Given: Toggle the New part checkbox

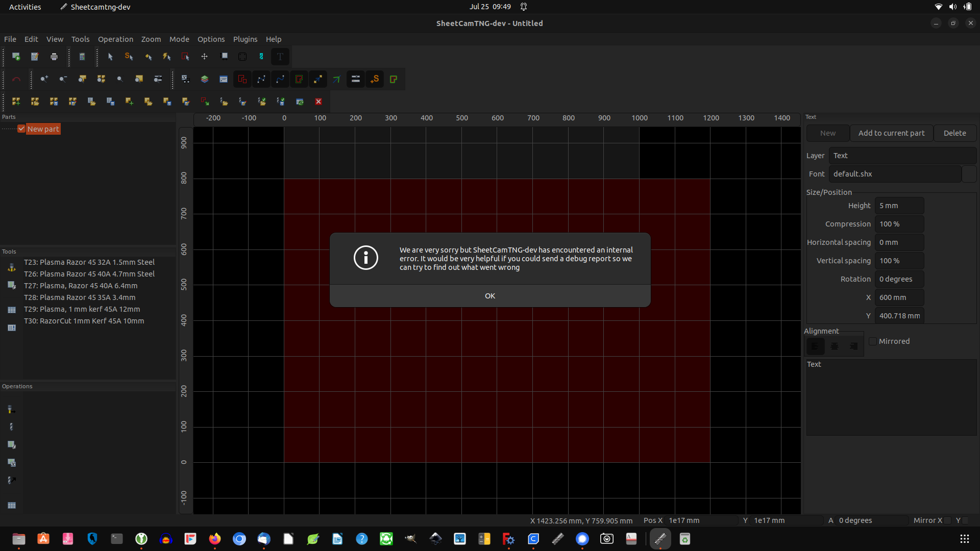Looking at the screenshot, I should tap(21, 129).
